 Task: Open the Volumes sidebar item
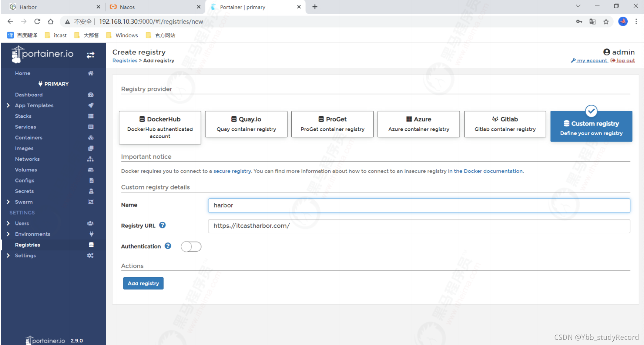pos(26,170)
